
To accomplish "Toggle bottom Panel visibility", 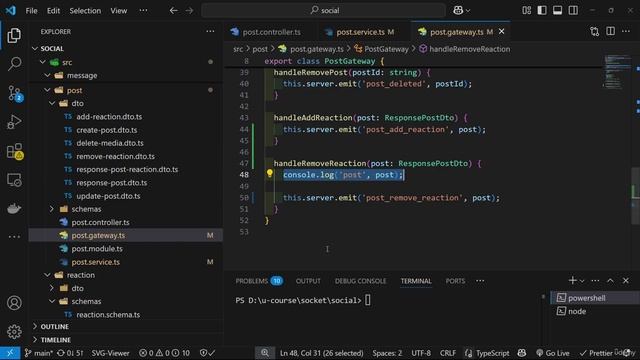I will click(x=558, y=11).
